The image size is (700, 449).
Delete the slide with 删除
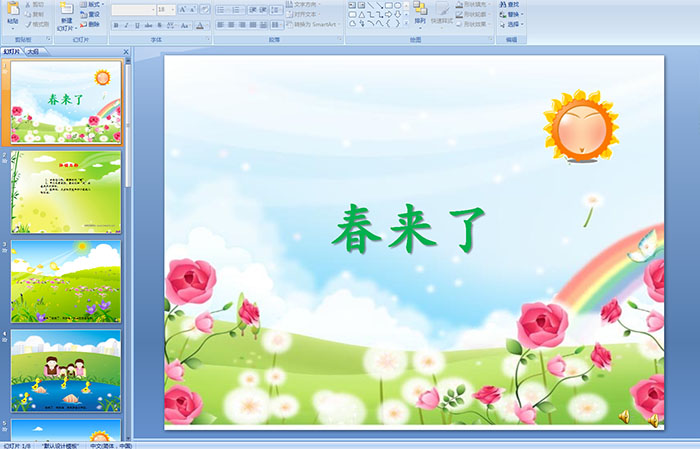click(x=90, y=24)
